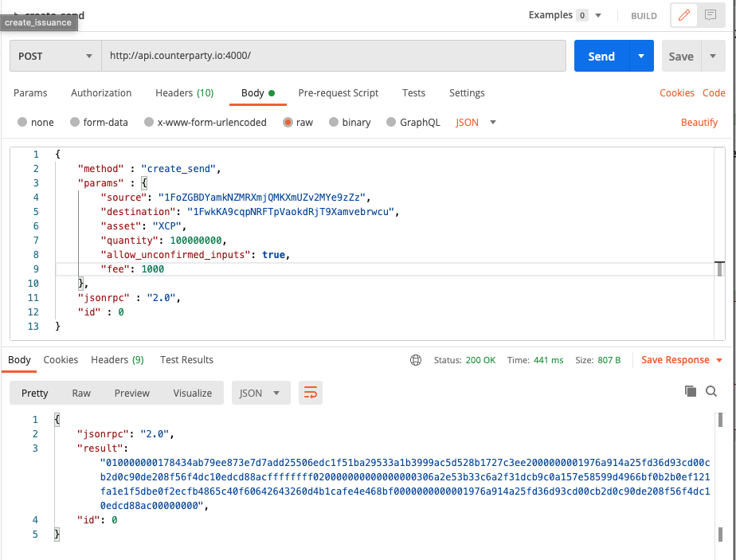
Task: Expand the Send button arrow dropdown
Action: pos(641,56)
